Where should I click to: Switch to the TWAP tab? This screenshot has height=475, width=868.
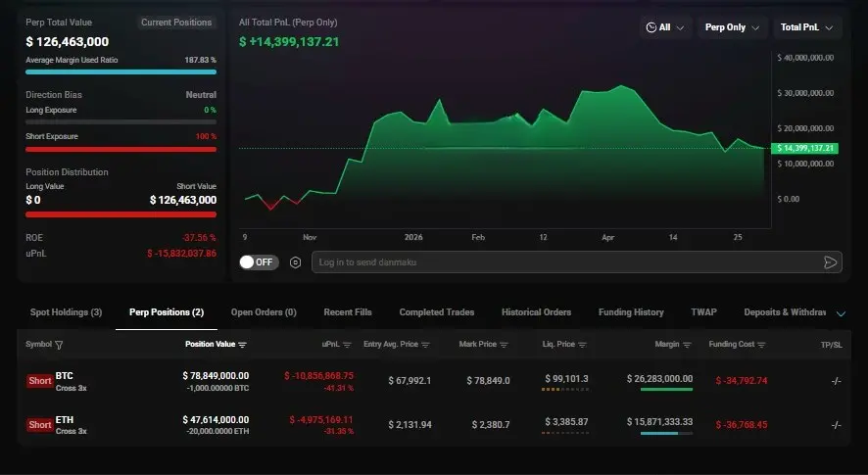point(703,312)
